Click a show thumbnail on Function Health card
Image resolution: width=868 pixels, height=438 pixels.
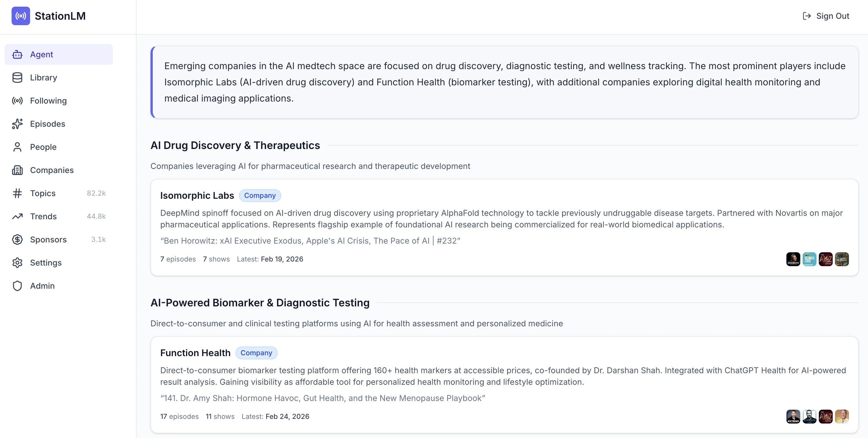[x=793, y=416]
